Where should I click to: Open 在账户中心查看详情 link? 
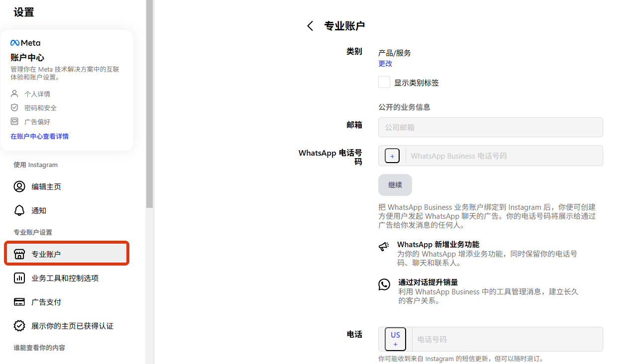40,136
